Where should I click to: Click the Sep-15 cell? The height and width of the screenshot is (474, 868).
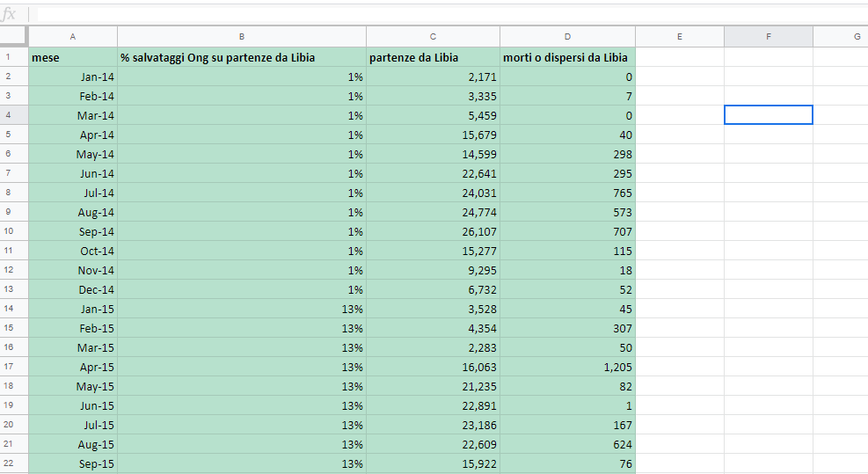(72, 463)
